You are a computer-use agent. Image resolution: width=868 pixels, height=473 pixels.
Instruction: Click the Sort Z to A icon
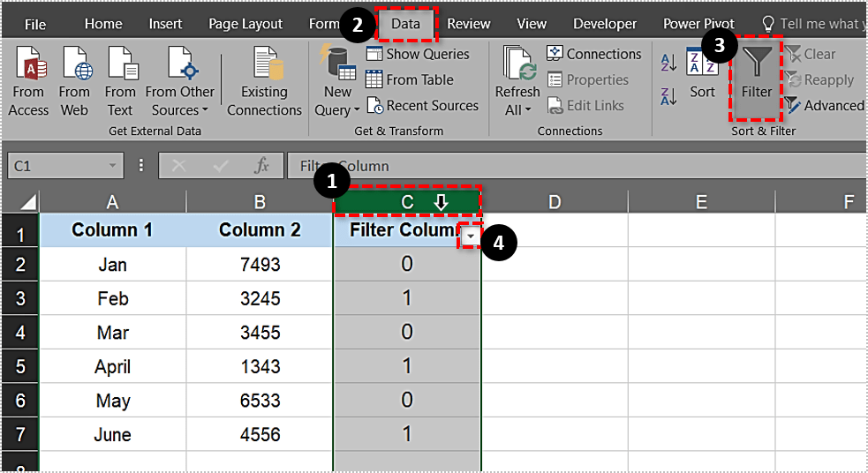(668, 94)
